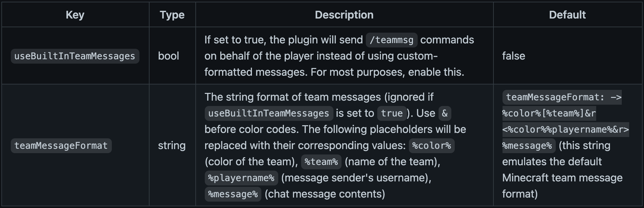Image resolution: width=644 pixels, height=208 pixels.
Task: Click useBuiltInTeamMessages code inside the description text
Action: point(268,113)
